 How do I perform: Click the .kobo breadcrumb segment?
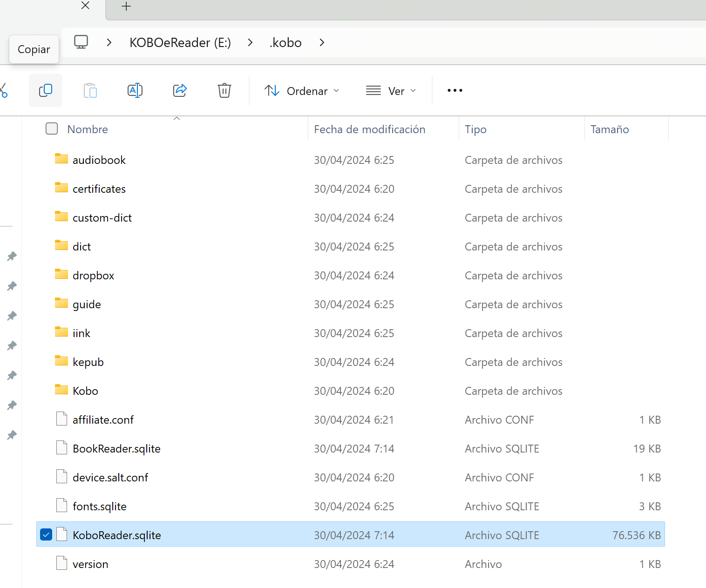click(285, 42)
